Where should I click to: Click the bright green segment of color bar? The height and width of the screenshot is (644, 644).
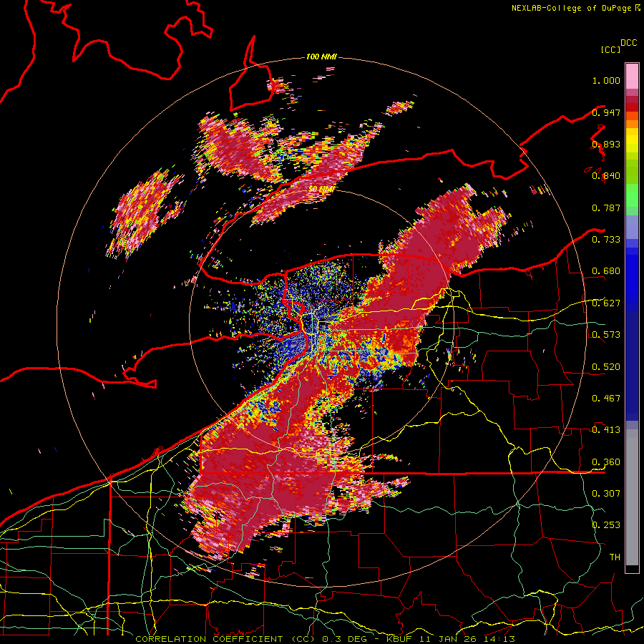pyautogui.click(x=632, y=195)
